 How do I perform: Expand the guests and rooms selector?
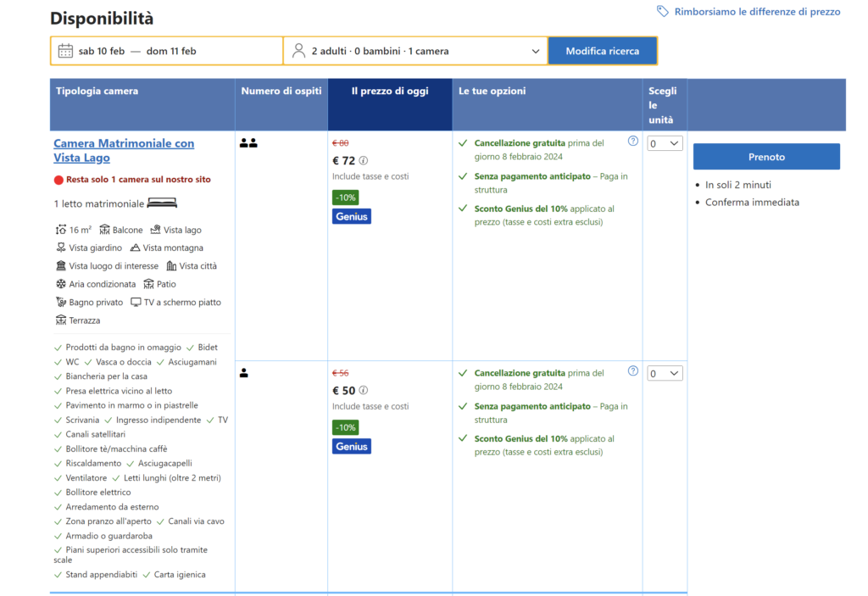click(x=415, y=51)
